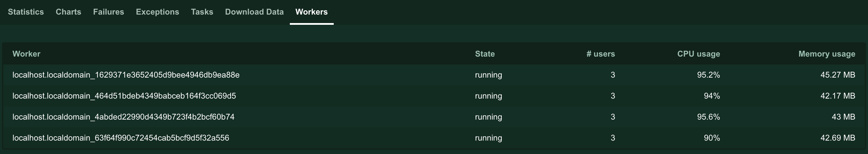Image resolution: width=868 pixels, height=154 pixels.
Task: Switch to the Download Data tab
Action: point(254,12)
